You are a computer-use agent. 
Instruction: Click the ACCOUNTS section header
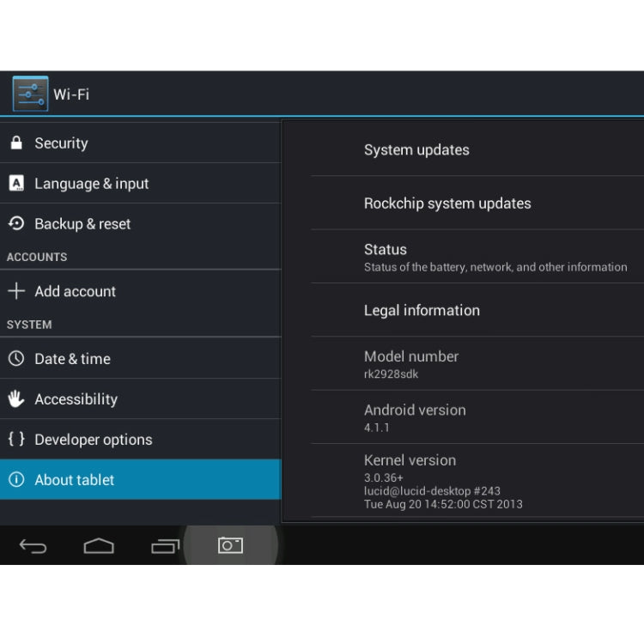coord(37,257)
